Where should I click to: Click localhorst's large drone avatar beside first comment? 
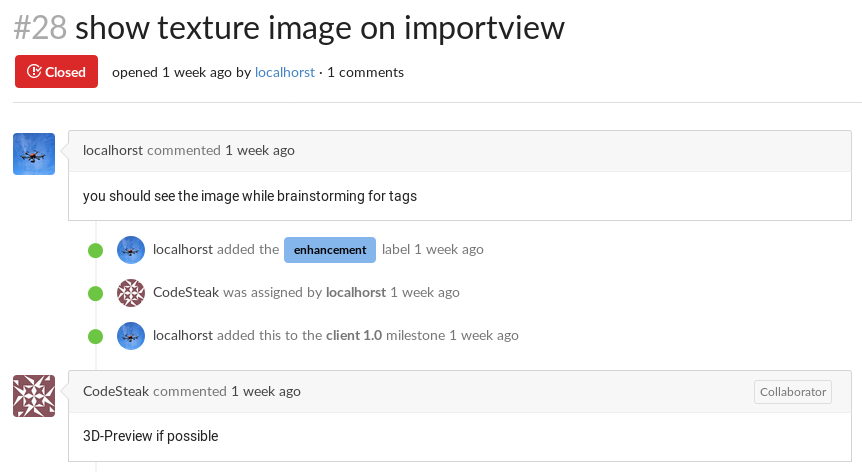click(34, 154)
